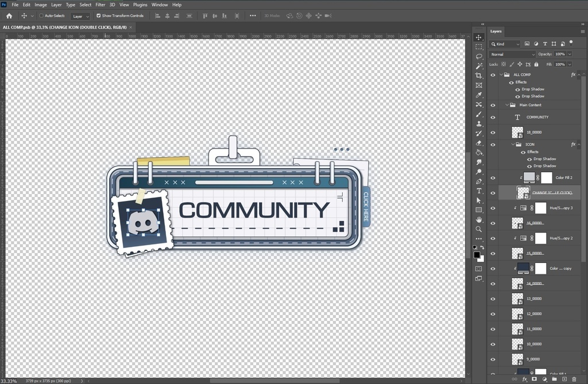This screenshot has height=384, width=588.
Task: Open the File menu
Action: [x=15, y=5]
